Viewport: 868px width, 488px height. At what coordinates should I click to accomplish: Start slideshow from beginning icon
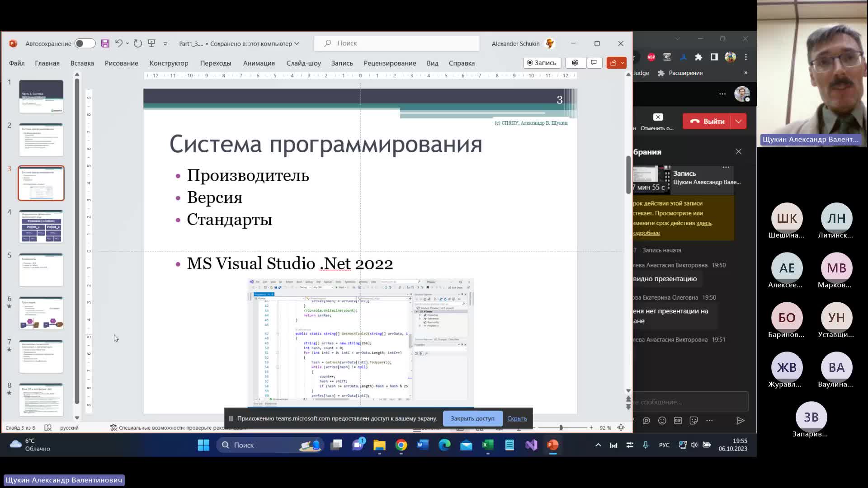click(x=152, y=43)
